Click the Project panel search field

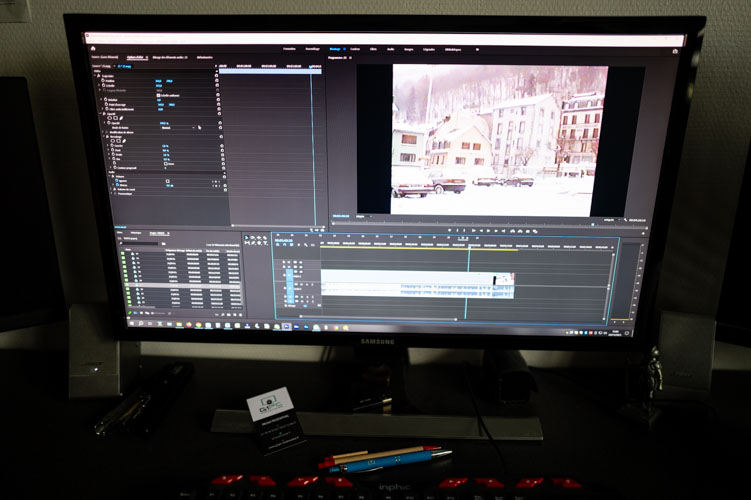click(140, 243)
